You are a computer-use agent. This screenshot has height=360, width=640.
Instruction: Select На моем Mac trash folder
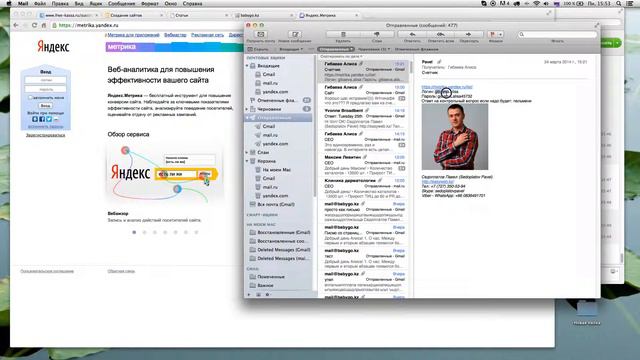point(276,170)
